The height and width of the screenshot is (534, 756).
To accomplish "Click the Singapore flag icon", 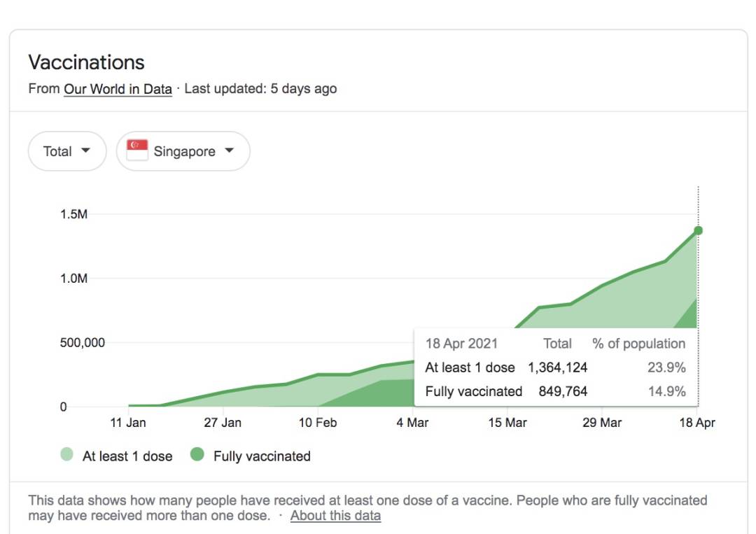I will [137, 150].
